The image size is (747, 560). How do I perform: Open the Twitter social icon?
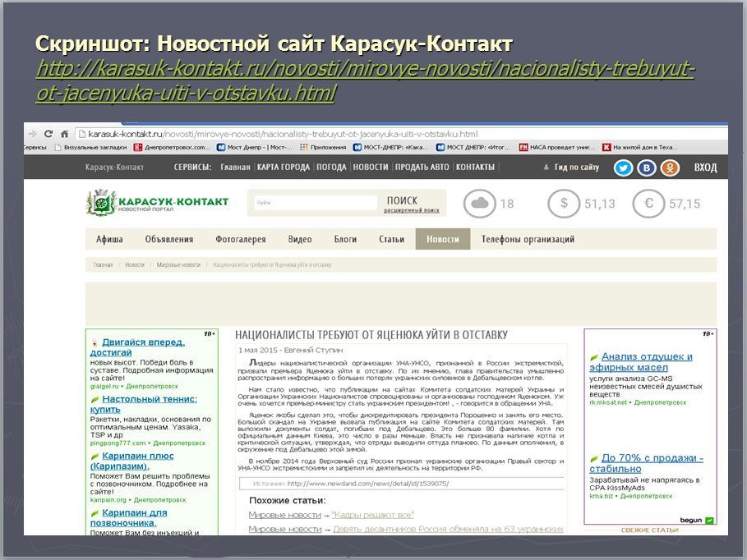pos(624,168)
